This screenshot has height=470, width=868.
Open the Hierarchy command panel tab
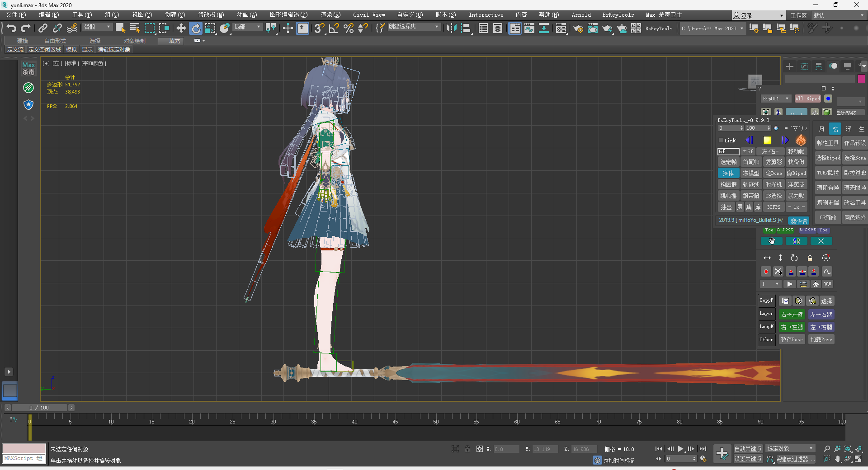(818, 66)
